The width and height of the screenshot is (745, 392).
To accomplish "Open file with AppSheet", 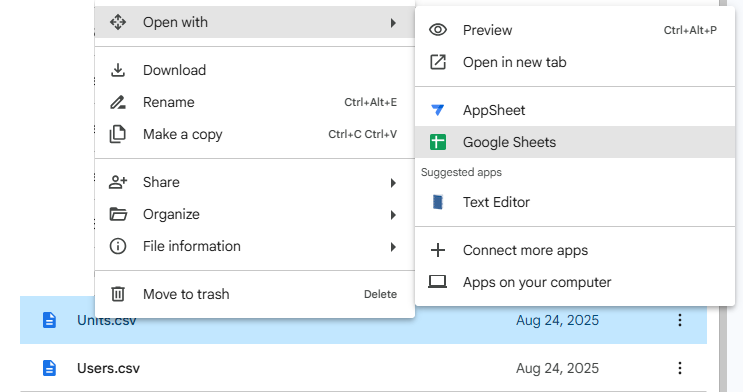I will pos(575,110).
